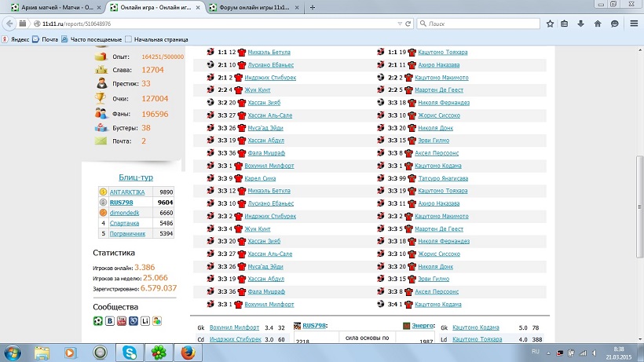Viewport: 644px width, 362px height.
Task: Open the Firefox downloads arrow icon
Action: (x=580, y=24)
